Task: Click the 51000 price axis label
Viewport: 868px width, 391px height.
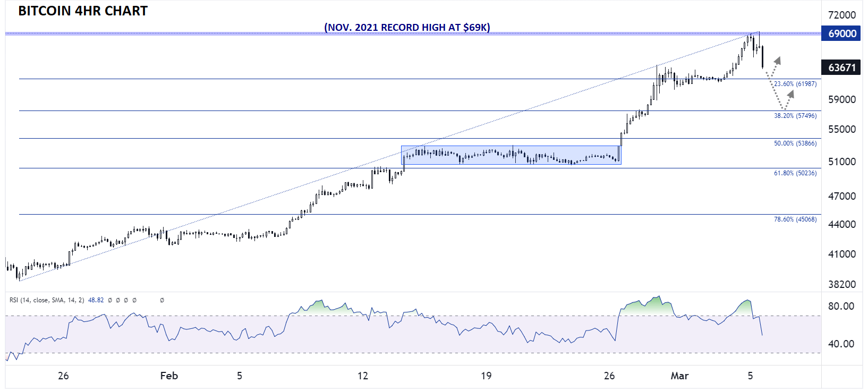Action: [x=842, y=161]
